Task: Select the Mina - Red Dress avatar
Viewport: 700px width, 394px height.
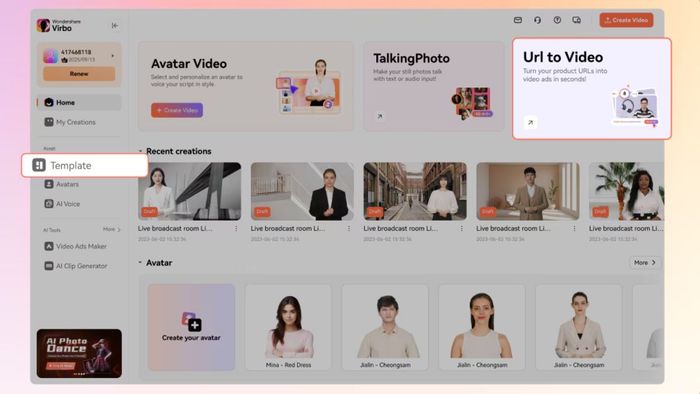Action: pyautogui.click(x=288, y=327)
